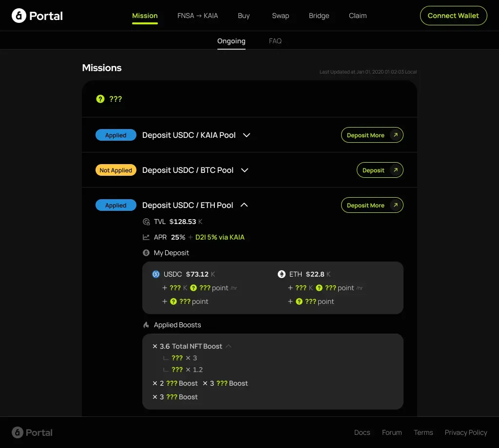Click the Portal logo in header

tap(37, 16)
